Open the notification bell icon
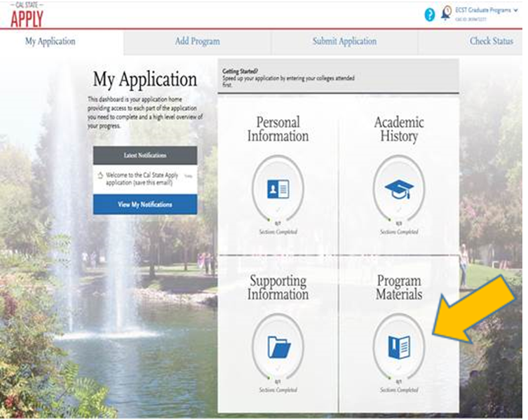 coord(447,14)
